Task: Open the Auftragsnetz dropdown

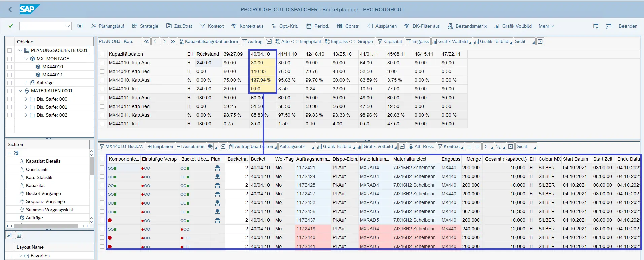Action: pyautogui.click(x=297, y=146)
